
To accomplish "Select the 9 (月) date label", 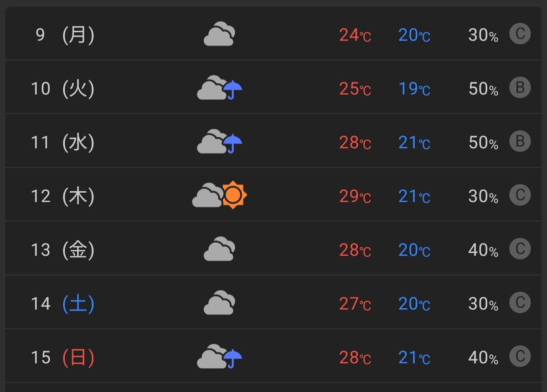I will [65, 35].
